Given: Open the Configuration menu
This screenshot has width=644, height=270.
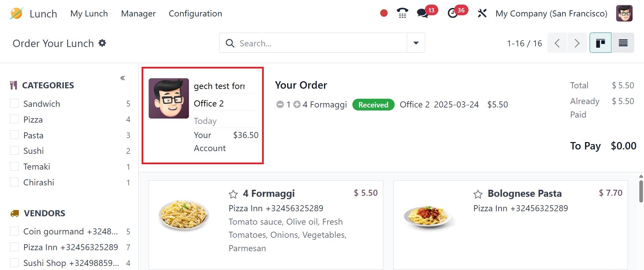Looking at the screenshot, I should click(195, 13).
